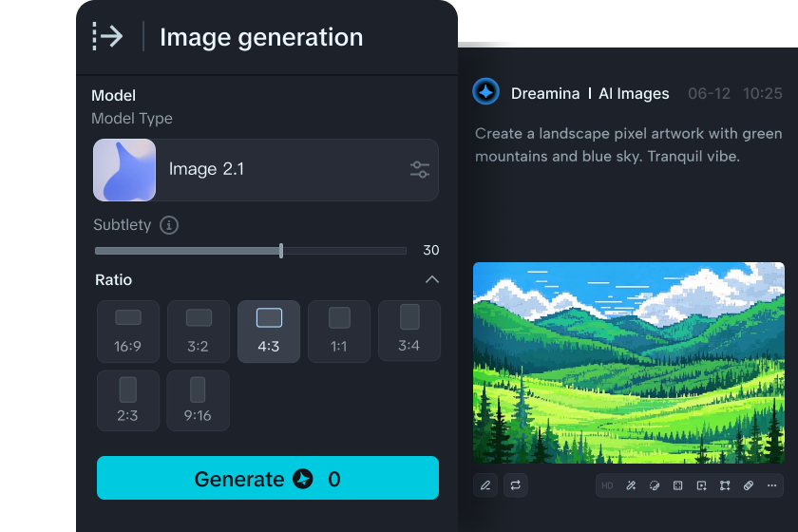Click the Dreamina star avatar icon
The height and width of the screenshot is (532, 798).
click(x=486, y=92)
